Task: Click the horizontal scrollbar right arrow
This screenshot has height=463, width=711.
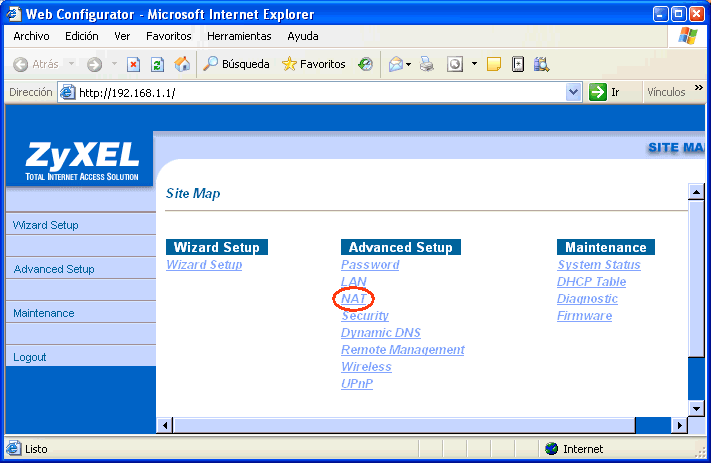Action: click(679, 425)
